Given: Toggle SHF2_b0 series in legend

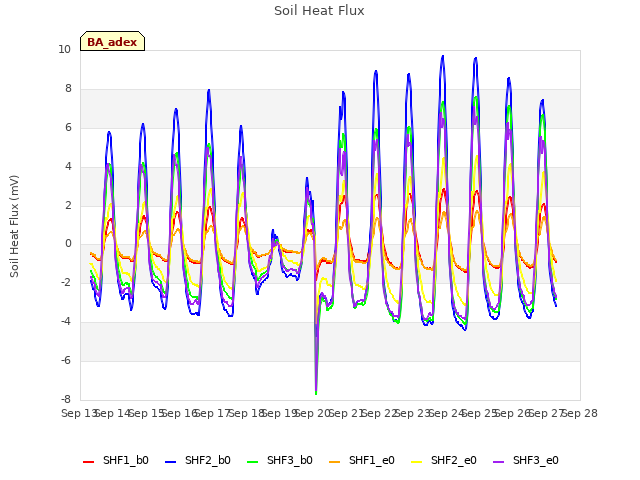Looking at the screenshot, I should pyautogui.click(x=198, y=460).
